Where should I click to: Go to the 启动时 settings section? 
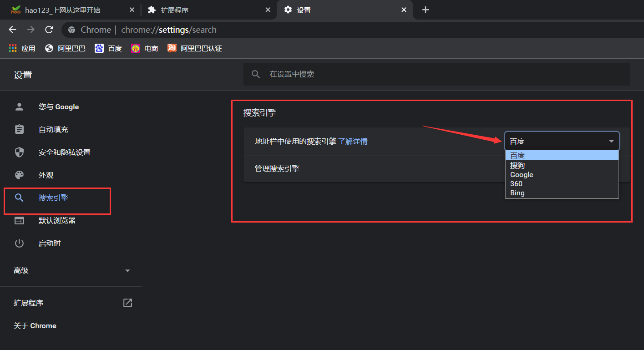50,243
